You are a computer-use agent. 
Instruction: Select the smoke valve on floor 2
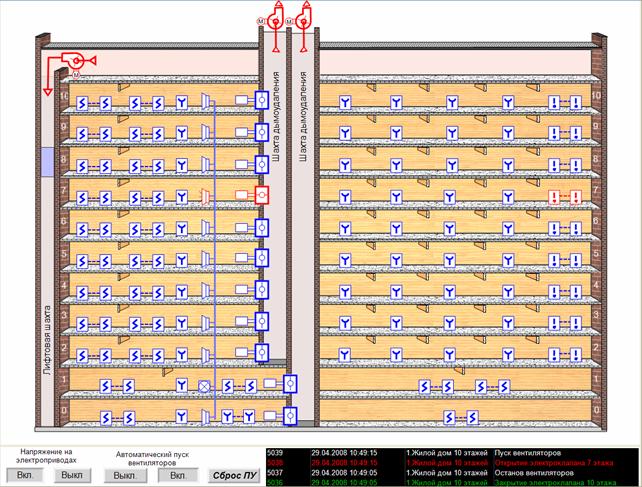(262, 352)
